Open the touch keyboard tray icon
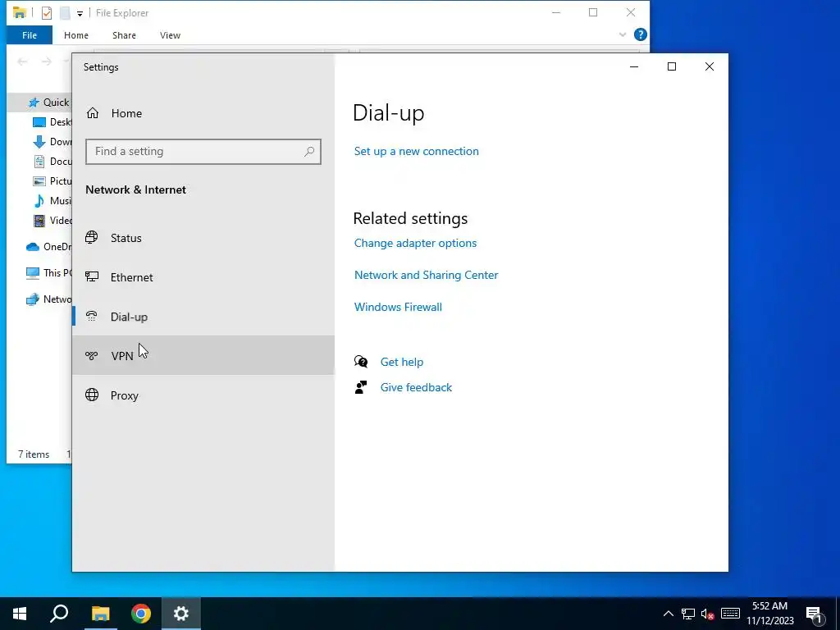The image size is (840, 630). pos(730,614)
